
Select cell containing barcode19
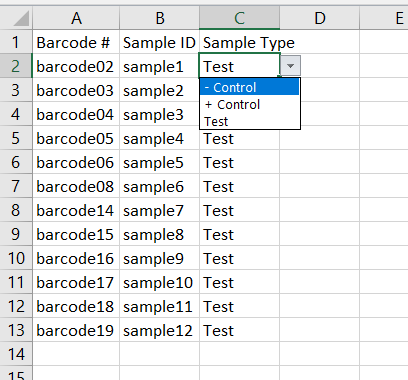76,330
